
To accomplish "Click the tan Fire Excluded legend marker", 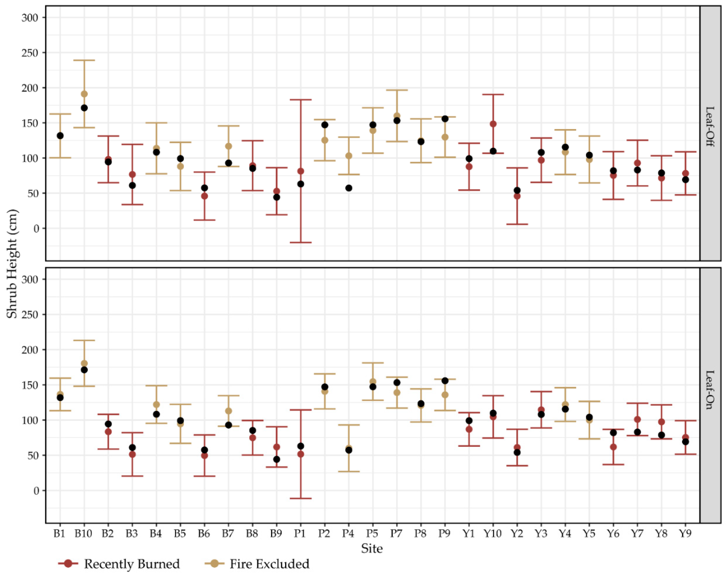I will click(214, 563).
